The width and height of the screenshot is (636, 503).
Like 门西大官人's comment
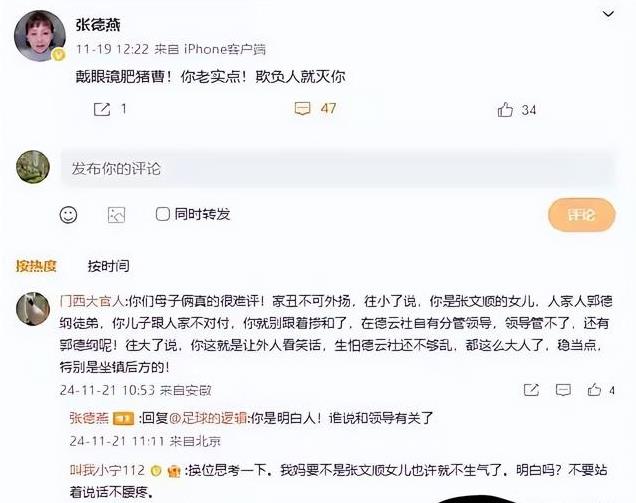(x=594, y=389)
